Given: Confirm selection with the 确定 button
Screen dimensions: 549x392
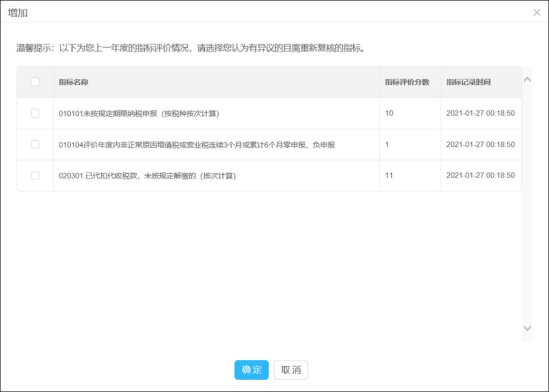Looking at the screenshot, I should [x=251, y=369].
